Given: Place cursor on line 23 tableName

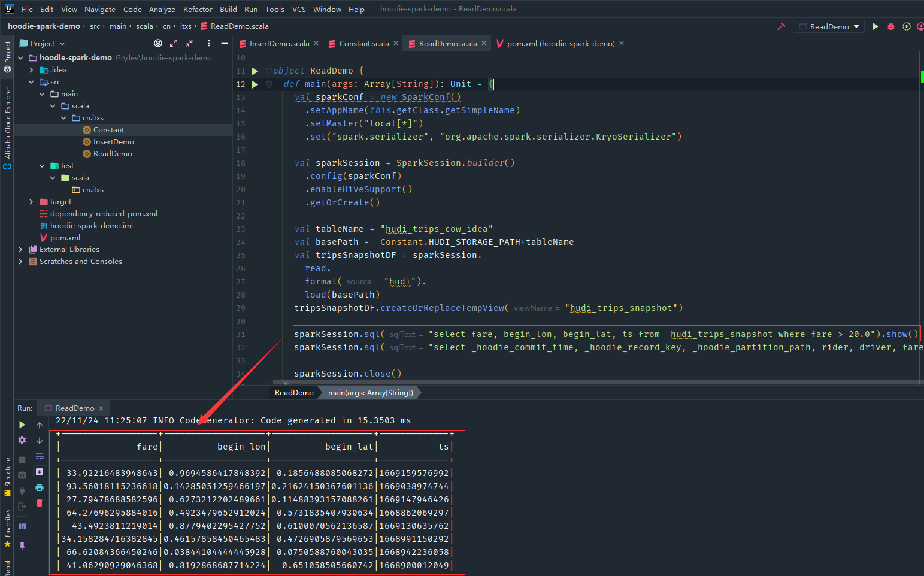Looking at the screenshot, I should pyautogui.click(x=340, y=229).
